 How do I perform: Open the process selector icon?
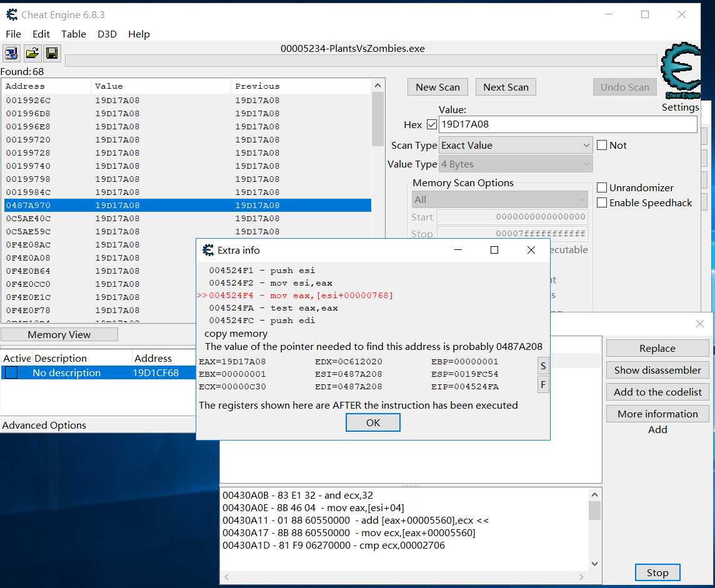(x=11, y=53)
